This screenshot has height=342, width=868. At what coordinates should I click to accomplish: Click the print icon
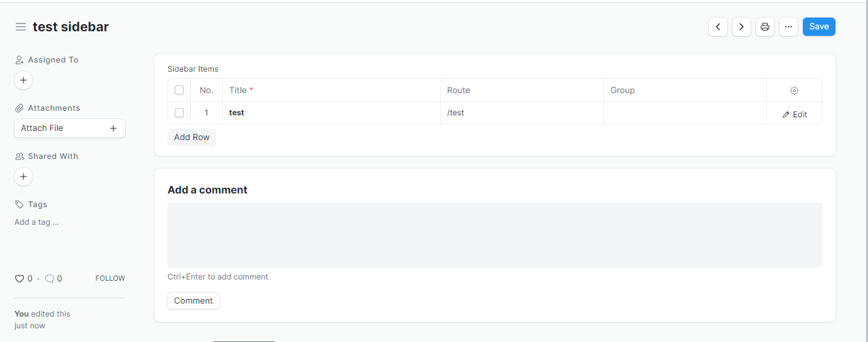765,27
